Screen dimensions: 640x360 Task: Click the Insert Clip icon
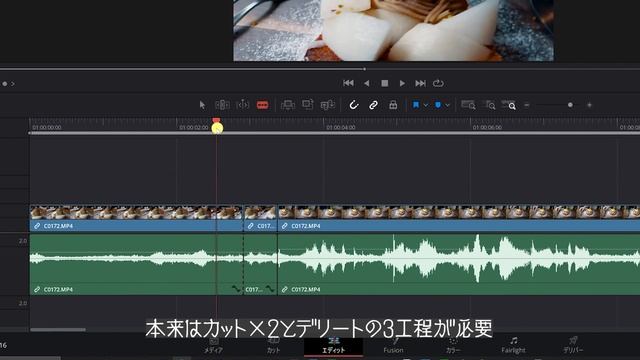tap(288, 105)
